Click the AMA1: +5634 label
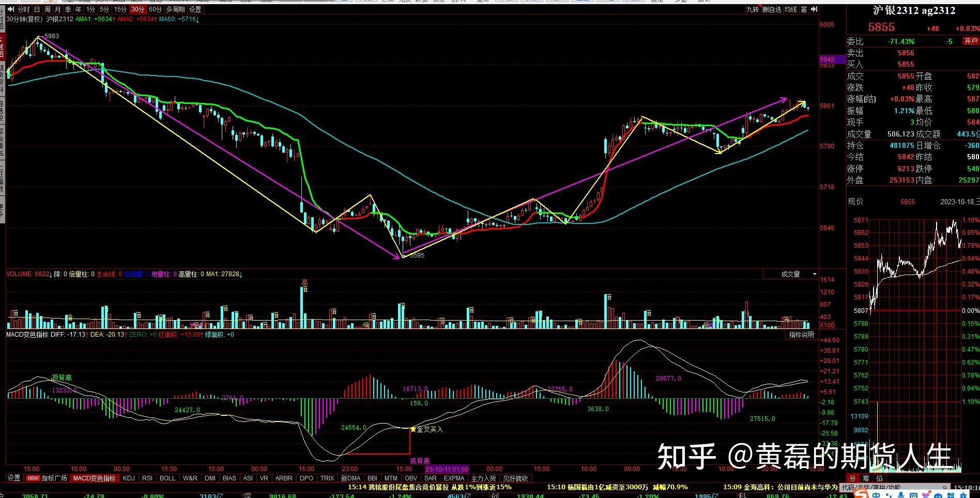Screen dimensions: 980x498 tap(95, 19)
